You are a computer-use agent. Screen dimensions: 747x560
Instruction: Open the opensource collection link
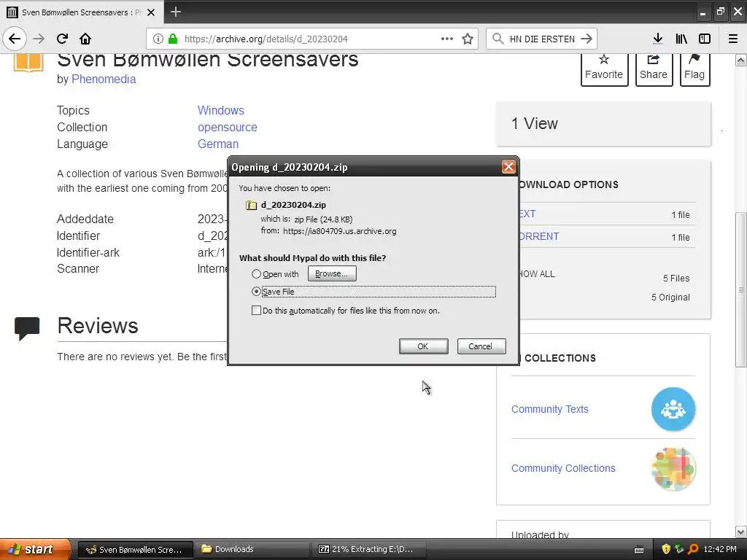(x=228, y=127)
